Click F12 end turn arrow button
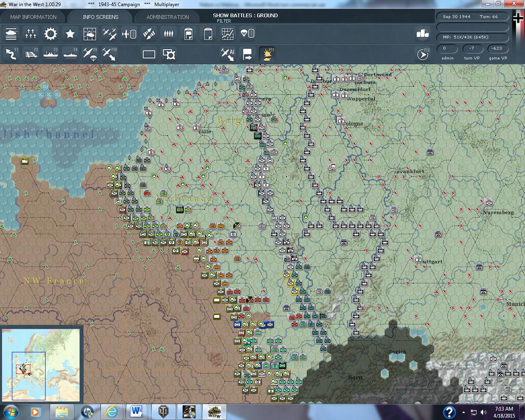Viewport: 525px width, 420px height. 423,54
